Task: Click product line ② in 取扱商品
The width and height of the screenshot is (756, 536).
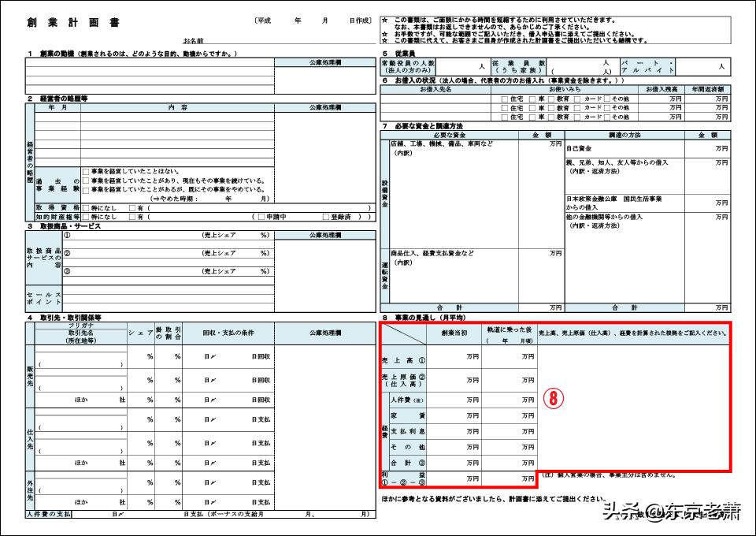Action: coord(167,253)
